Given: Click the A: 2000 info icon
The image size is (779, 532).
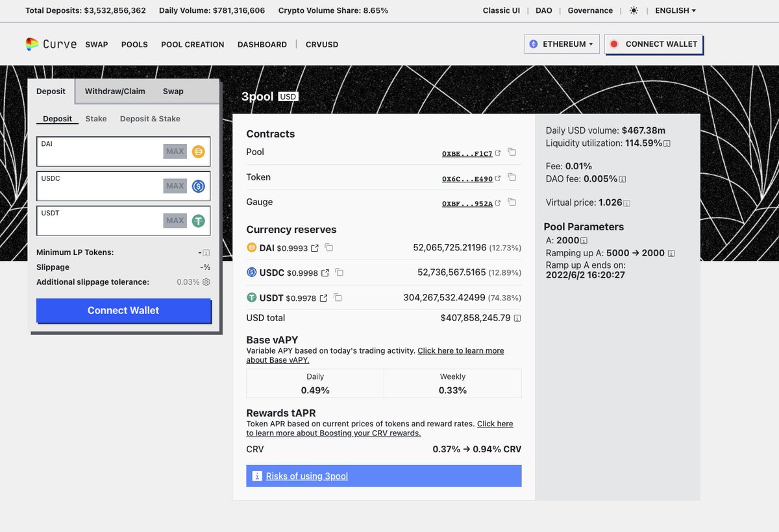Looking at the screenshot, I should click(584, 241).
